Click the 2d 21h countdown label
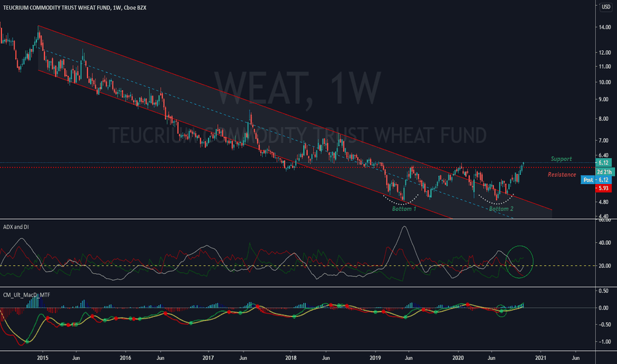 pos(605,172)
